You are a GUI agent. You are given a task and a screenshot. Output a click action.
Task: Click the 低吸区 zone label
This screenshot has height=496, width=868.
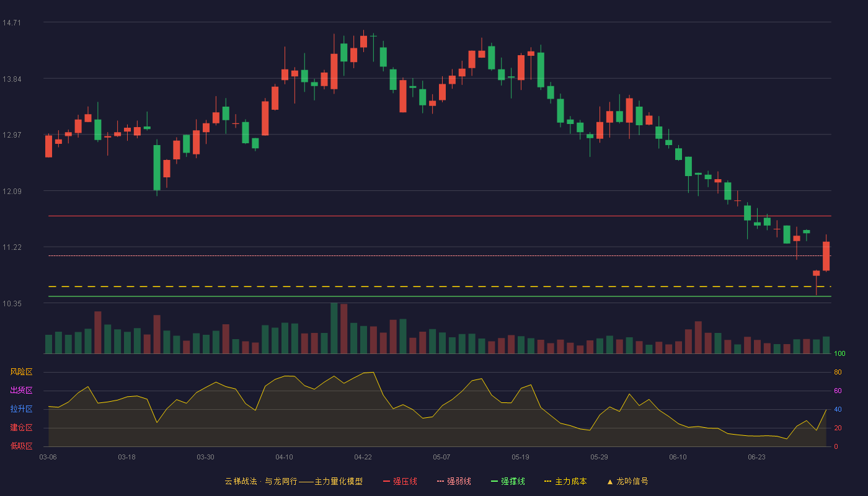click(x=21, y=446)
